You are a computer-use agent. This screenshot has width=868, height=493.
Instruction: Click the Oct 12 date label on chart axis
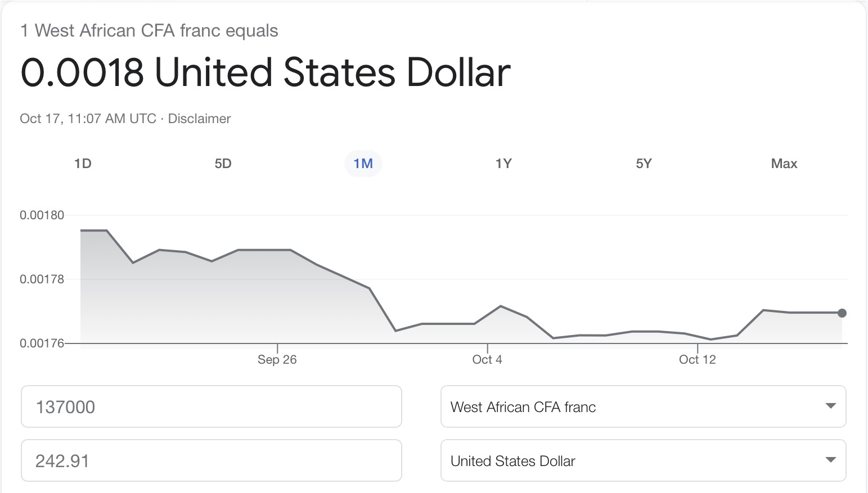(x=697, y=360)
